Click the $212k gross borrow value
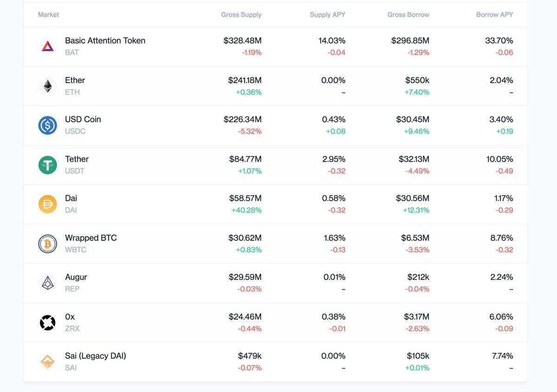The height and width of the screenshot is (392, 557). coord(418,277)
